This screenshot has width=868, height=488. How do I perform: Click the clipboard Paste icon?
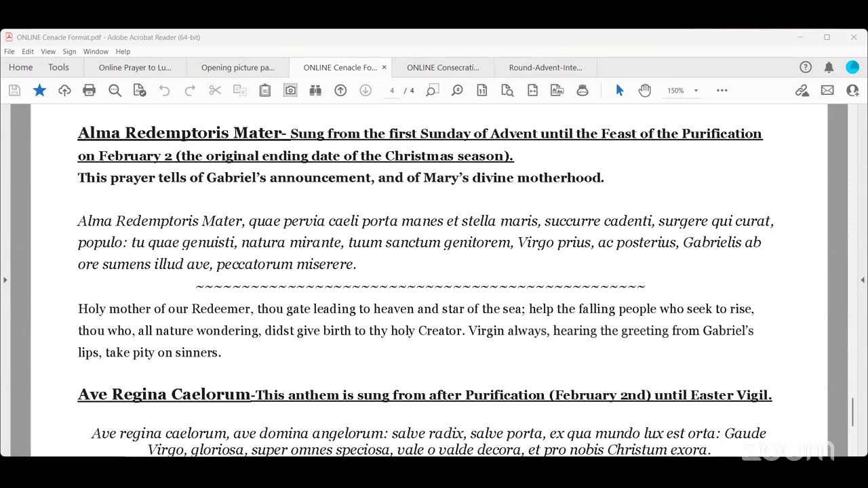[x=265, y=90]
